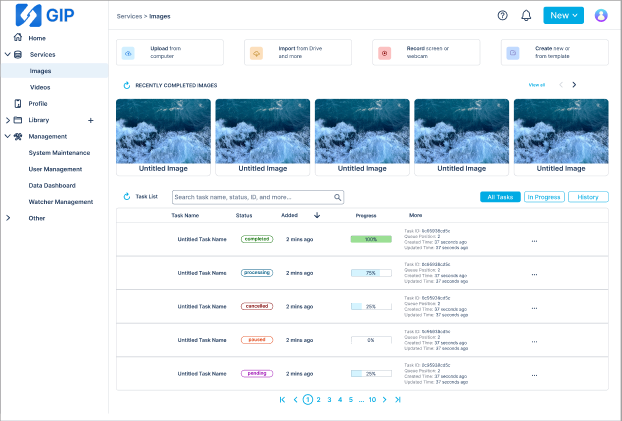This screenshot has height=421, width=622.
Task: Open the help question mark icon
Action: click(x=502, y=15)
